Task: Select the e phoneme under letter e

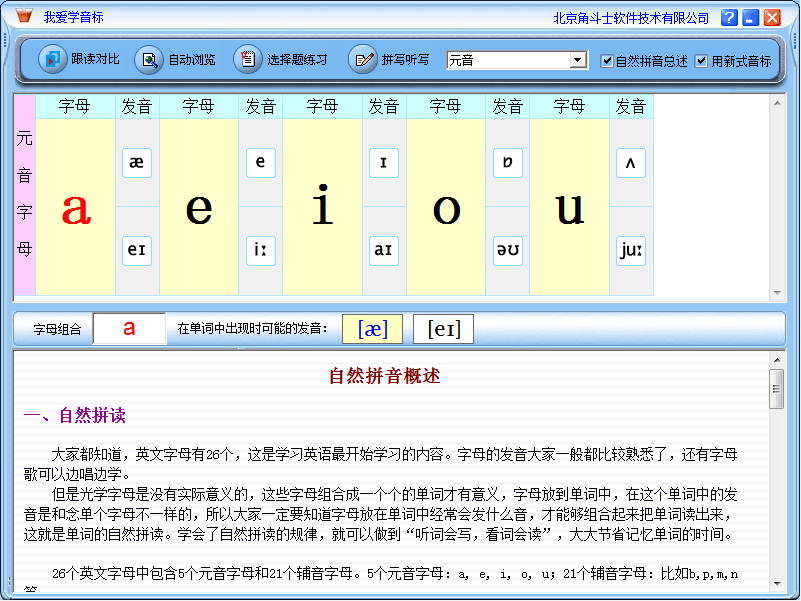Action: [x=260, y=162]
